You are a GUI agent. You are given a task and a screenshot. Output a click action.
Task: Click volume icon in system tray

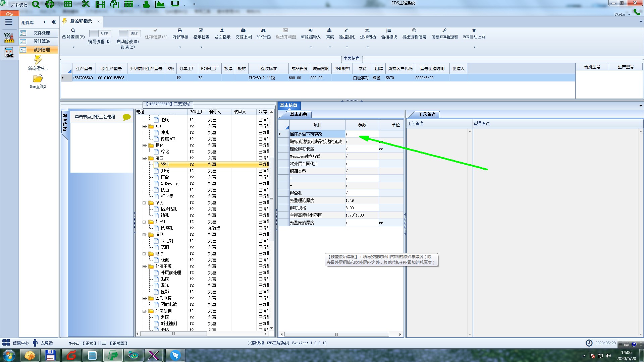(608, 356)
